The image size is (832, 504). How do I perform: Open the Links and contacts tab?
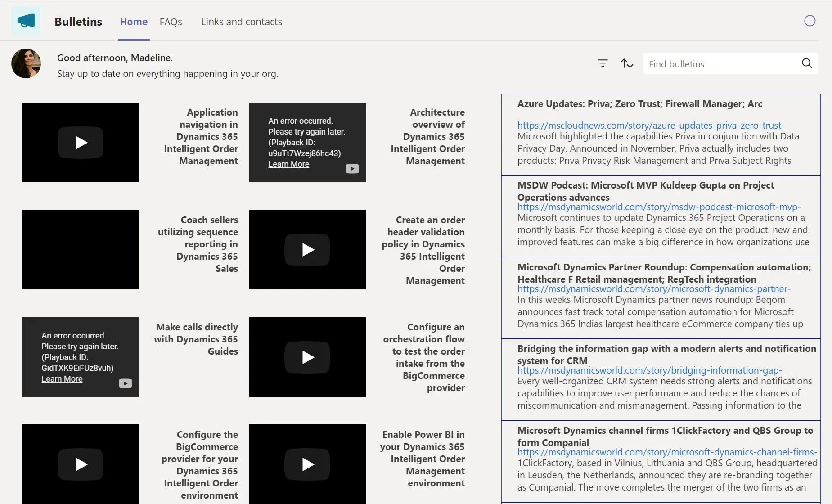point(242,22)
